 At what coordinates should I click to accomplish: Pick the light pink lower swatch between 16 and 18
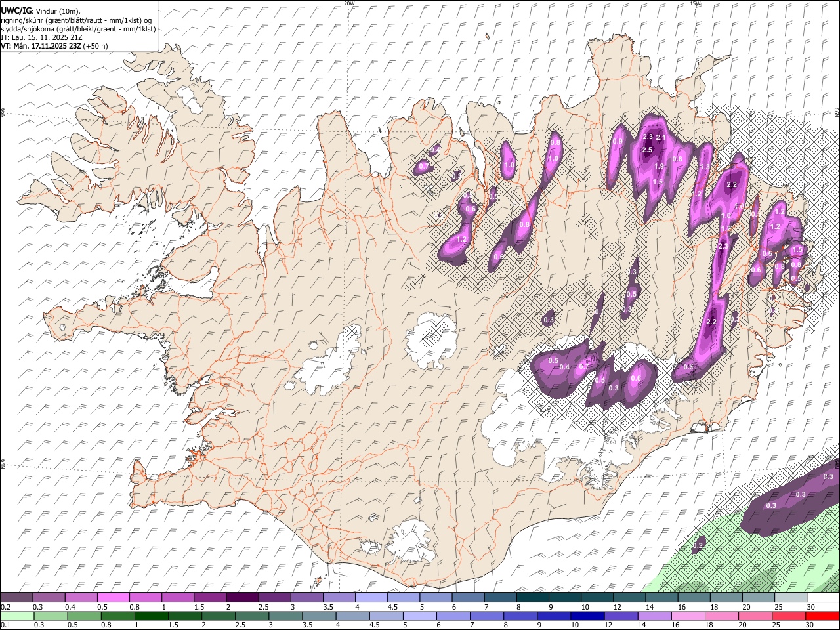point(688,616)
